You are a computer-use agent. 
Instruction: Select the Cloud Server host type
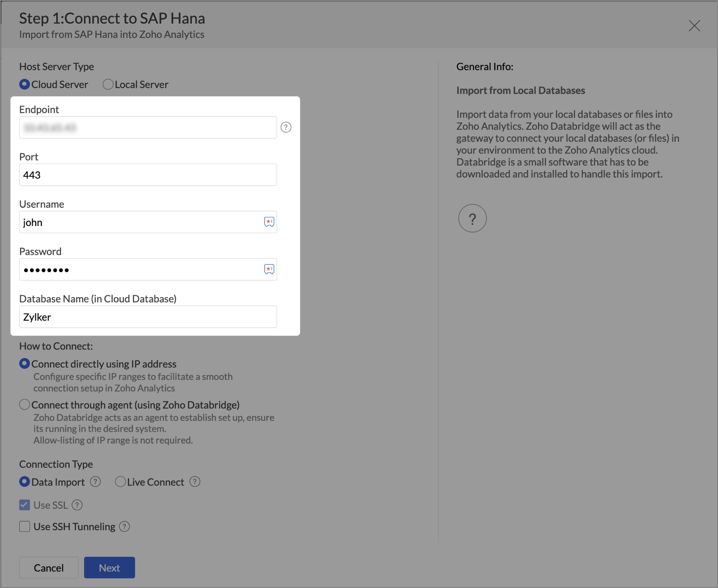click(25, 85)
